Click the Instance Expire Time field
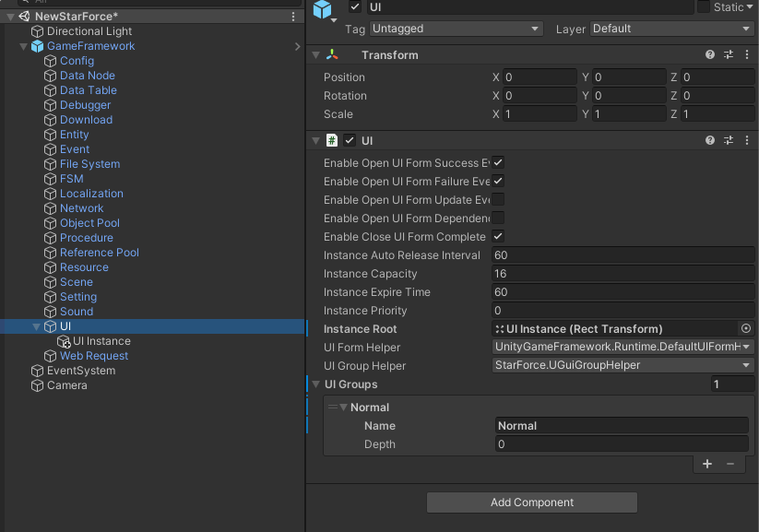759x532 pixels. click(x=623, y=292)
